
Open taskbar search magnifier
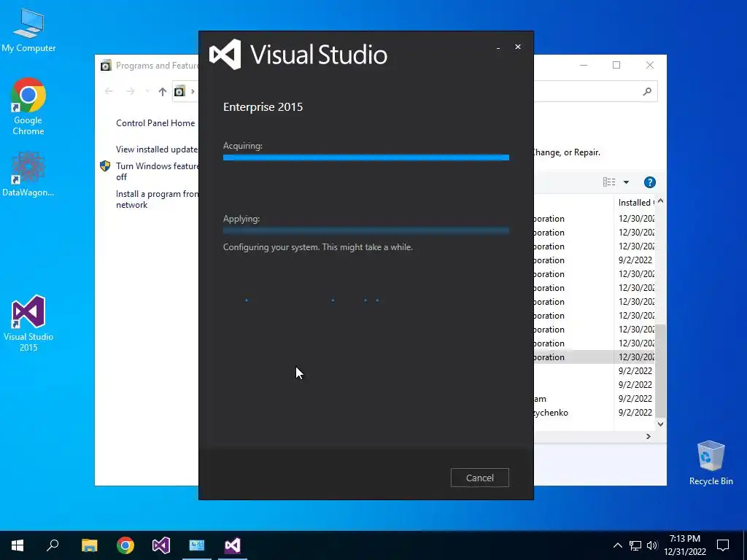click(x=53, y=545)
